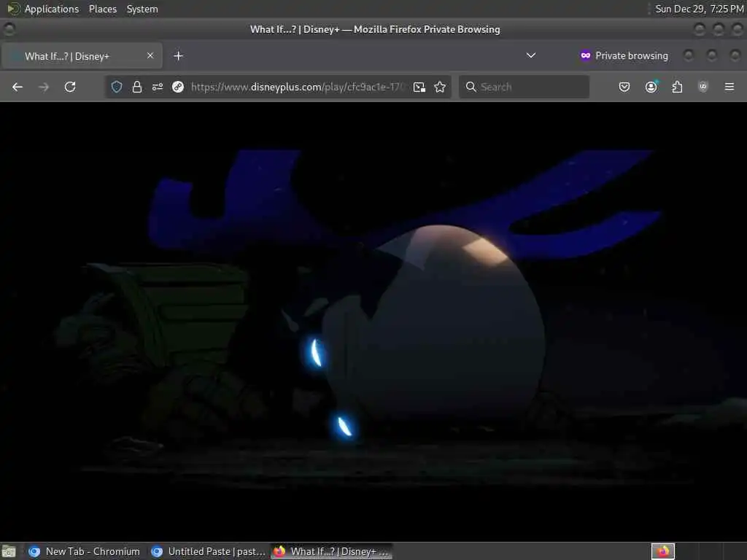
Task: Go back with the browser back arrow
Action: click(x=18, y=87)
